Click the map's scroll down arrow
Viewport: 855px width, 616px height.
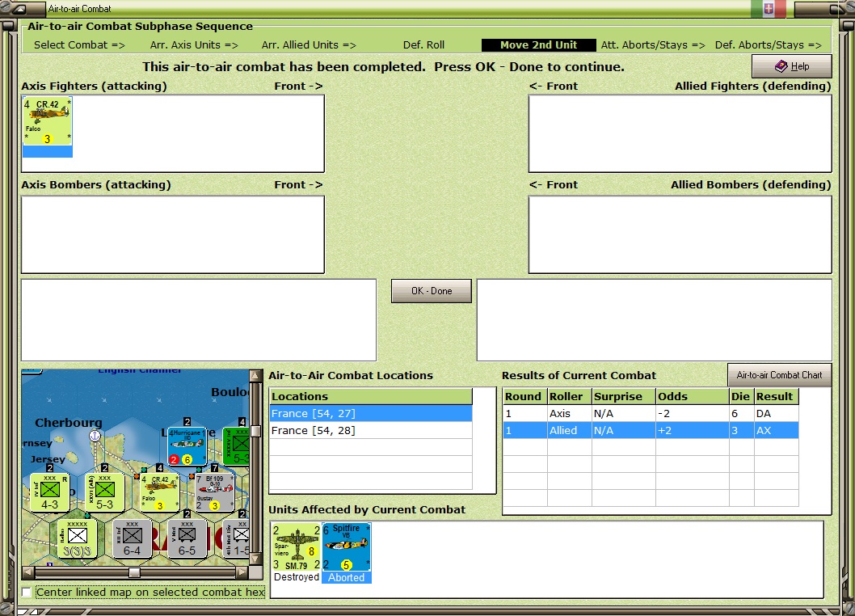255,559
